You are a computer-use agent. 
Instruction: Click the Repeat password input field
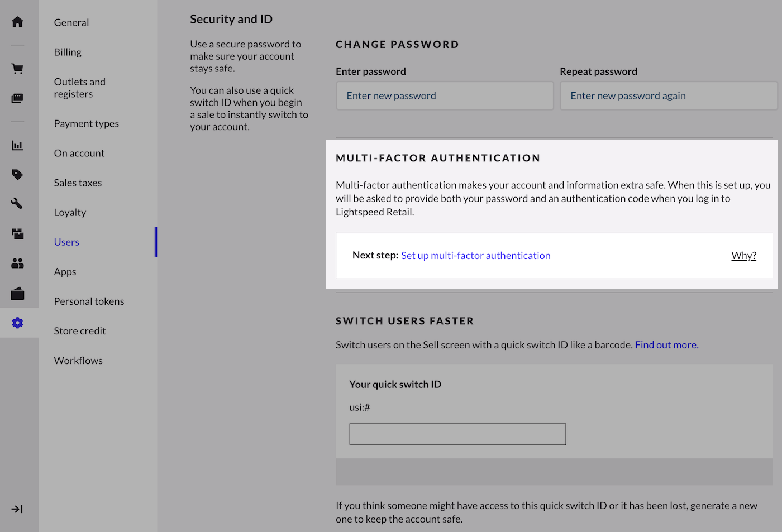tap(668, 96)
